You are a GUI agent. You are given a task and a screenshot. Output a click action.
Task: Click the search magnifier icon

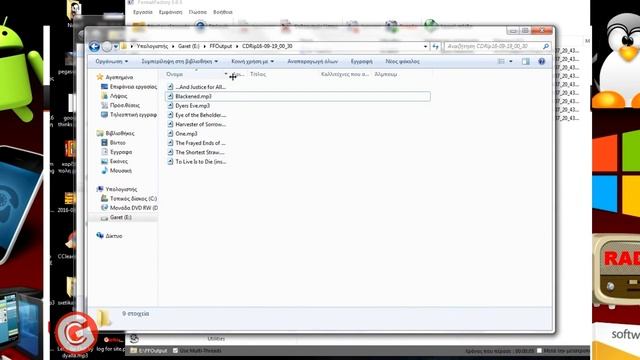pyautogui.click(x=546, y=47)
